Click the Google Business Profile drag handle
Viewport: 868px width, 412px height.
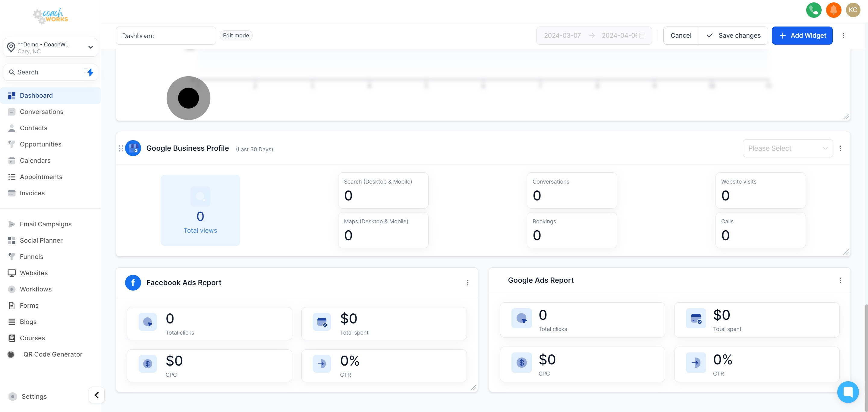click(x=121, y=148)
